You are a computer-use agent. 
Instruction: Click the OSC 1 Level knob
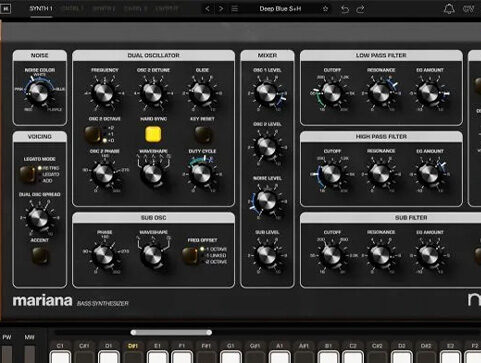tap(266, 93)
